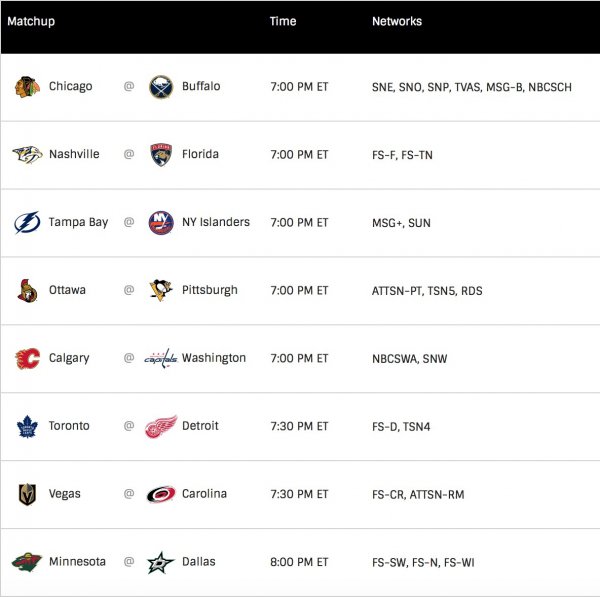
Task: Click the Time column header
Action: (x=283, y=21)
